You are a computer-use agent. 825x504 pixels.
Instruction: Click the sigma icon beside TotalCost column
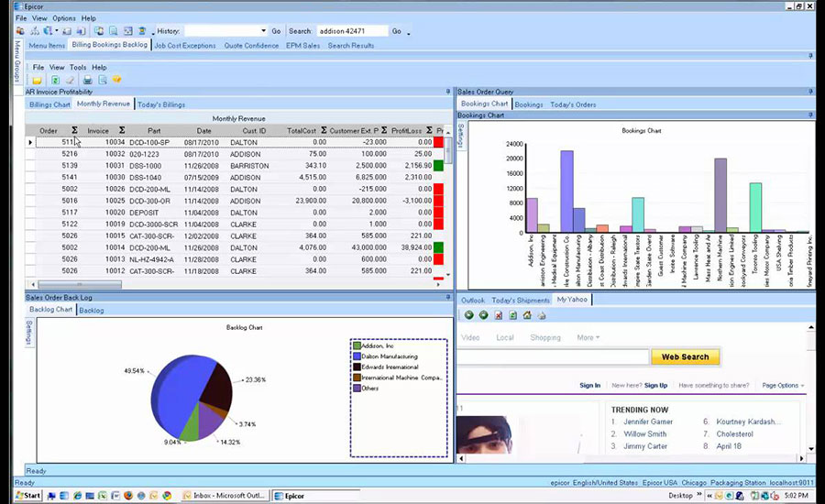click(x=324, y=130)
